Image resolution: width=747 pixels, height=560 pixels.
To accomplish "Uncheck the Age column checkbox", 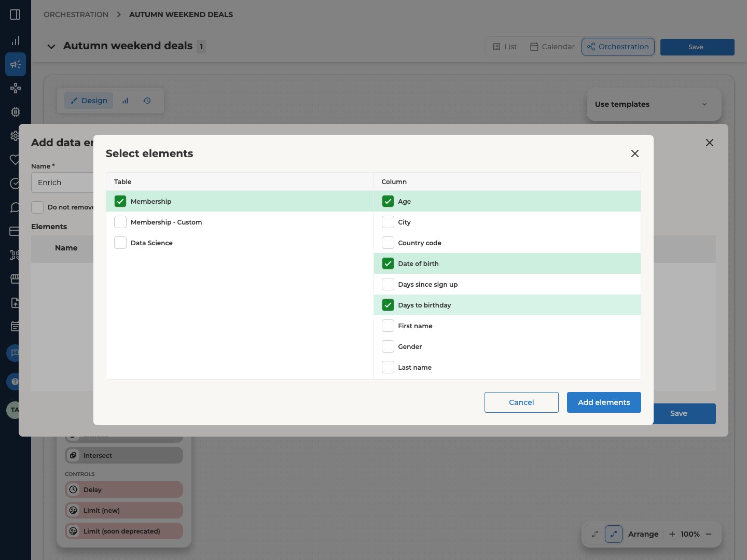I will click(x=388, y=201).
